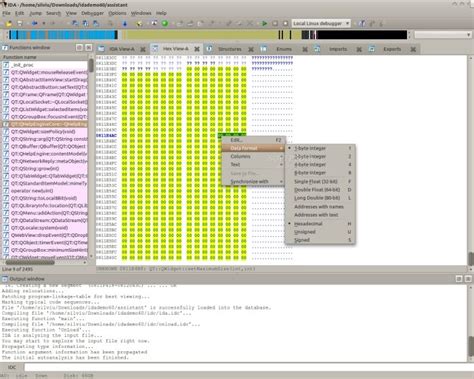
Task: Switch to the Imports tab
Action: click(x=338, y=49)
